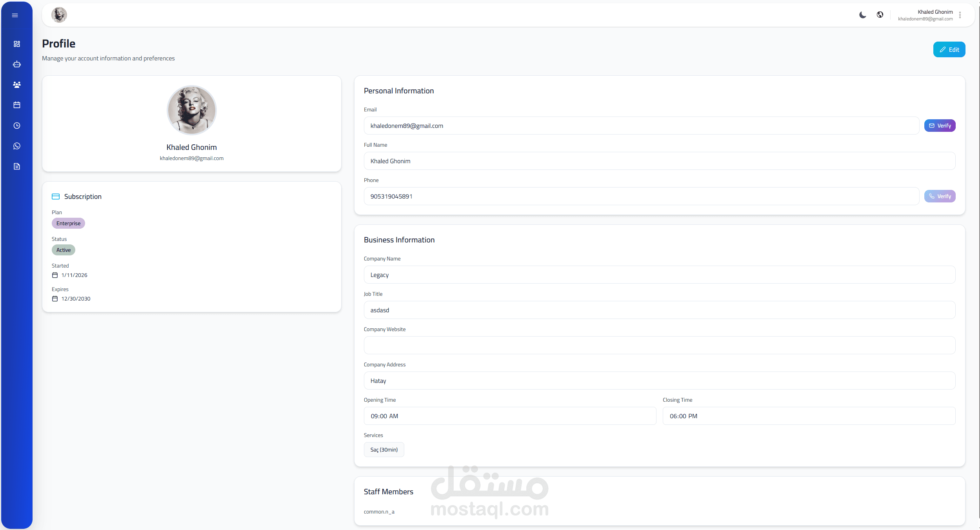Open the WhatsApp icon in sidebar

17,146
